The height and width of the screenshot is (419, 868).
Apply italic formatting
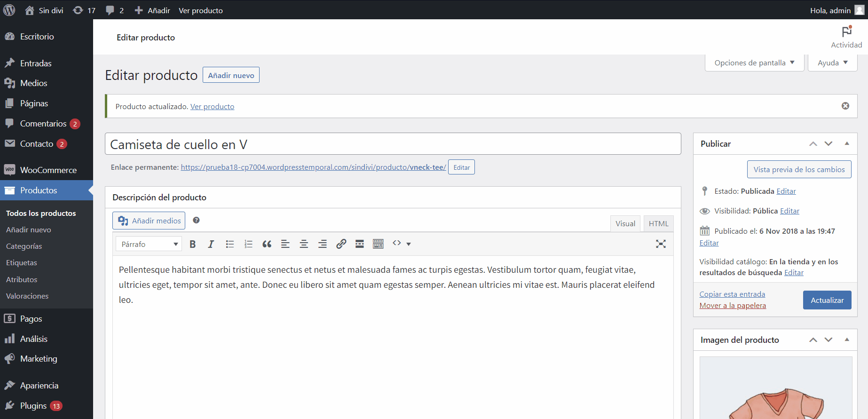[211, 244]
